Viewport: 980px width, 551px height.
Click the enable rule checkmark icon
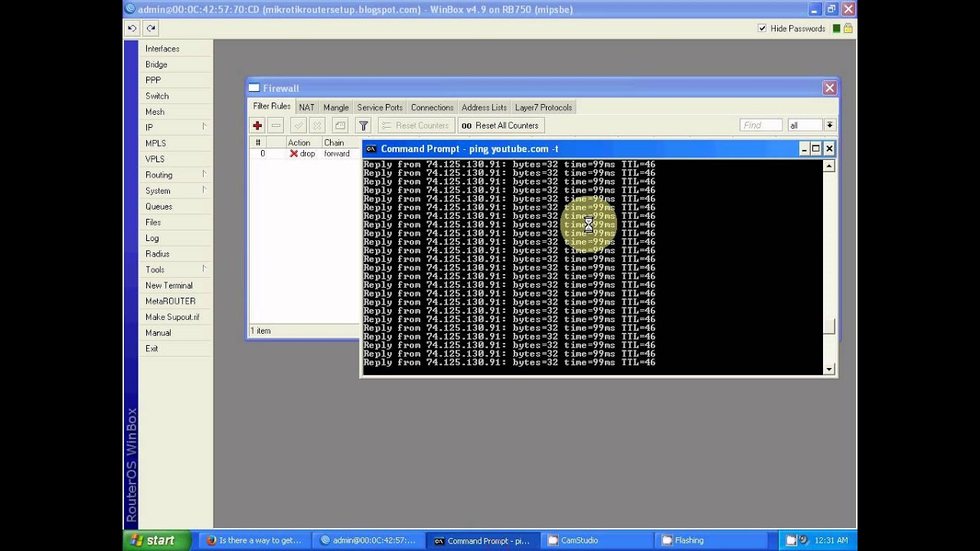tap(299, 126)
